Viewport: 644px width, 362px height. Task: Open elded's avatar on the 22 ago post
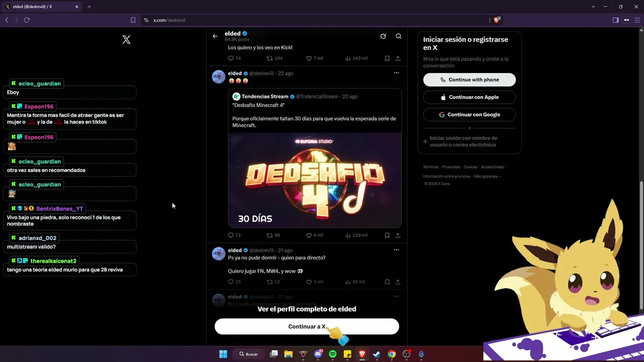pos(218,76)
